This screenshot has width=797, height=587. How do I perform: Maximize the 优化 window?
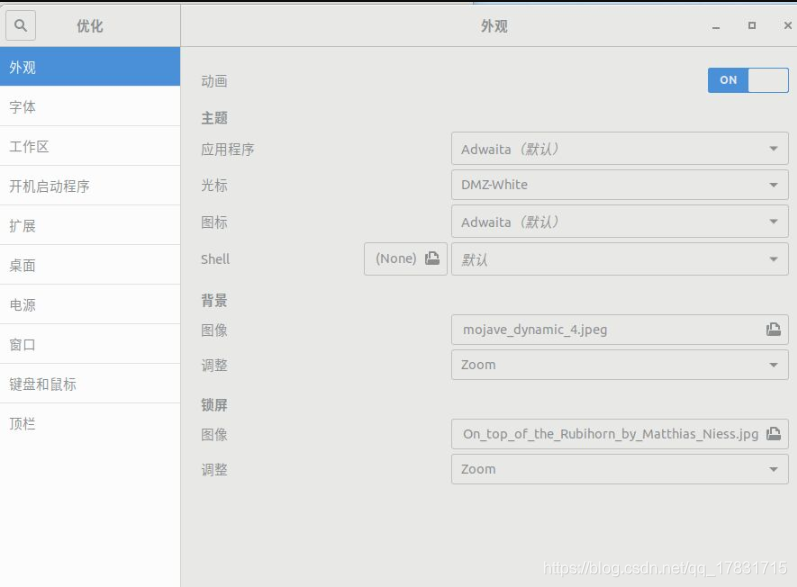tap(752, 25)
